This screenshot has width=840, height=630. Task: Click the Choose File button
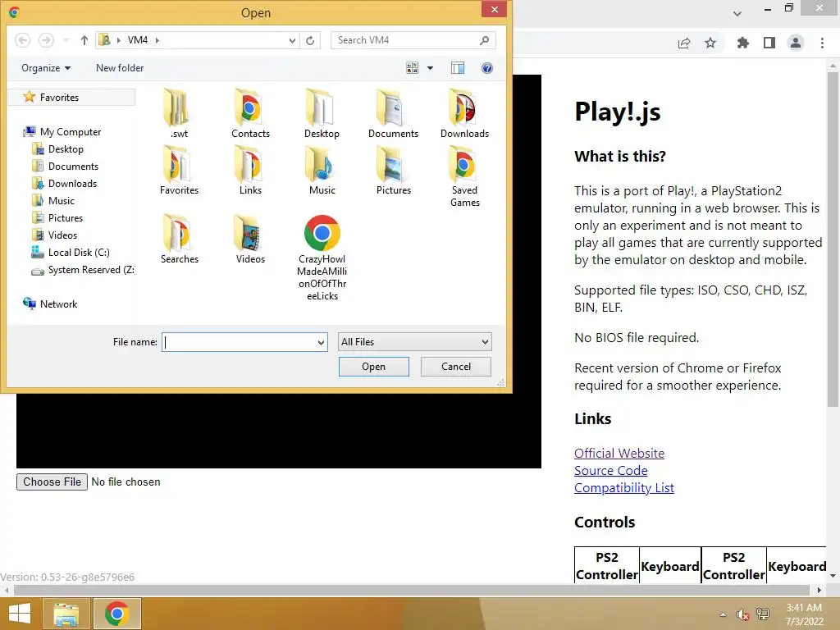[52, 482]
